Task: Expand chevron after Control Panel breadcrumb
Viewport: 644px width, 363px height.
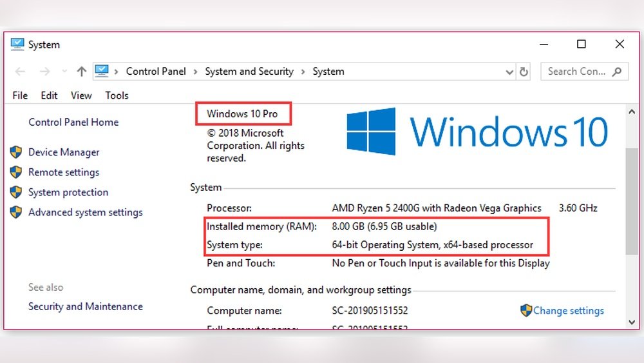Action: [196, 72]
